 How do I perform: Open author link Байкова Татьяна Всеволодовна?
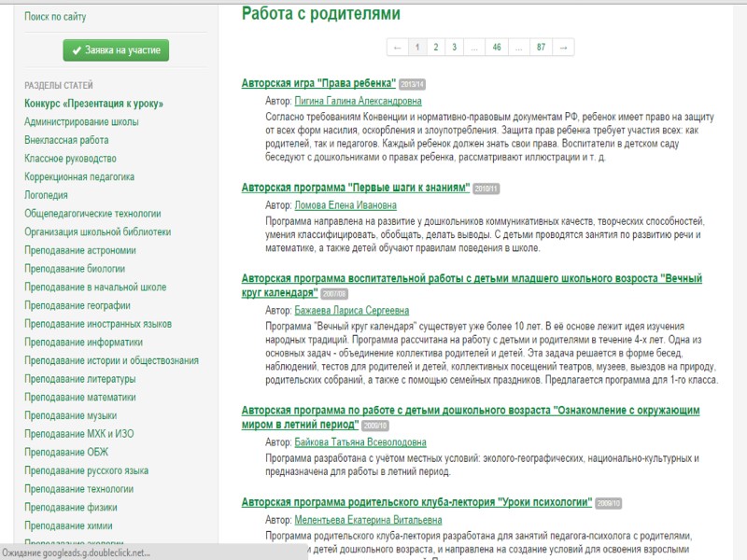point(360,442)
